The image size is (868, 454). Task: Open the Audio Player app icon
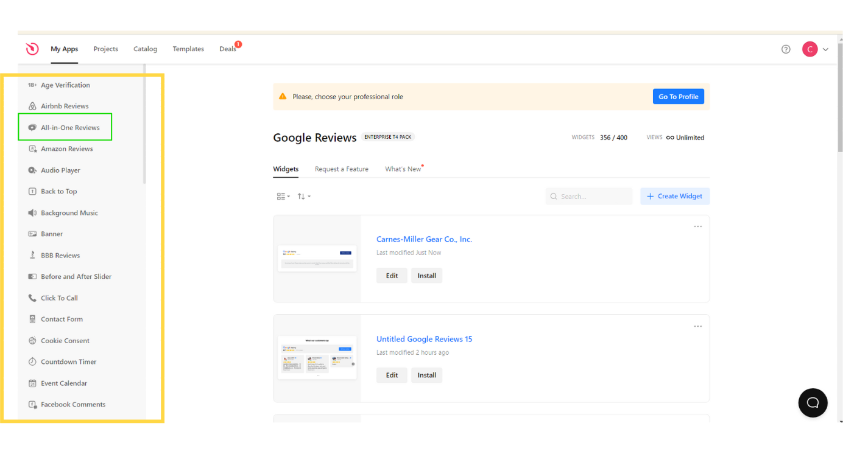point(32,170)
